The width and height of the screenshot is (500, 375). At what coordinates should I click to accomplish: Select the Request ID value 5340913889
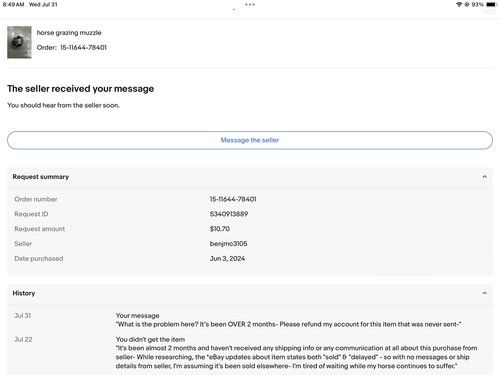tap(229, 214)
